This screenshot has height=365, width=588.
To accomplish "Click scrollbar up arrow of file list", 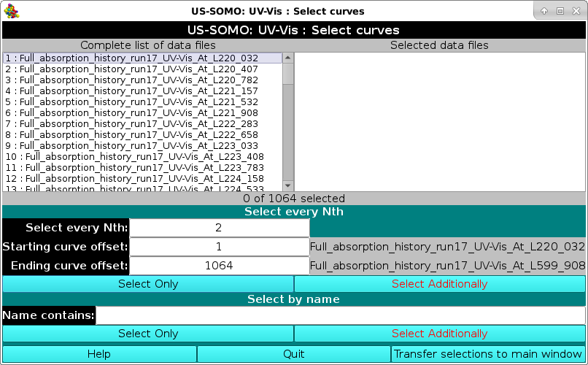I will point(288,58).
